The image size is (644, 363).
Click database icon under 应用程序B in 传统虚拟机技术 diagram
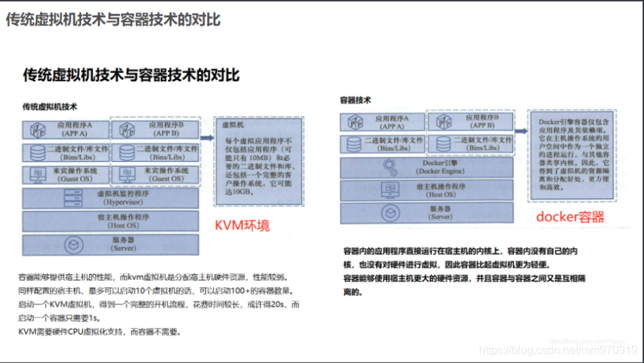[x=127, y=153]
